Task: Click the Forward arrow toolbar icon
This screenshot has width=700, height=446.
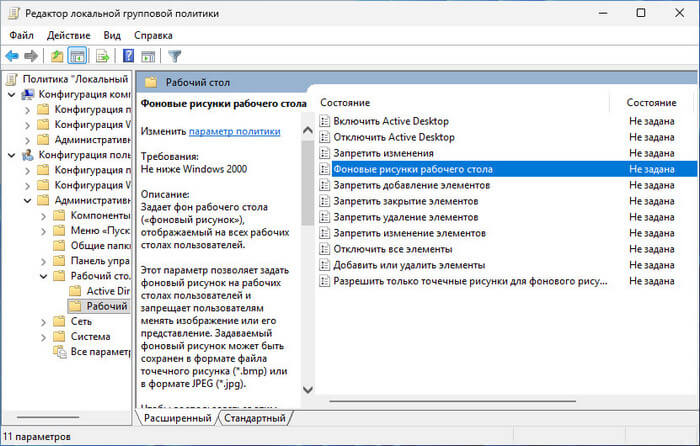Action: [31, 56]
